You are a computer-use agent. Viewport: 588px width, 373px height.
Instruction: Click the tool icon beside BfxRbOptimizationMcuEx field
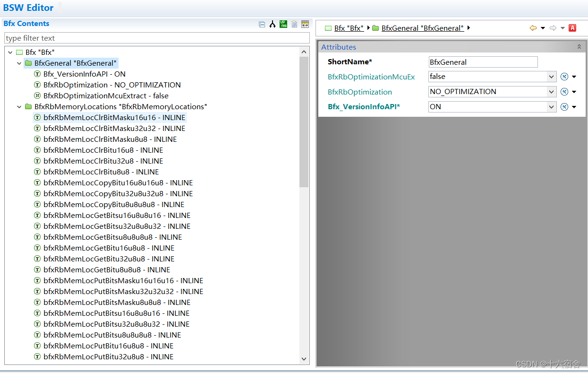(x=564, y=77)
